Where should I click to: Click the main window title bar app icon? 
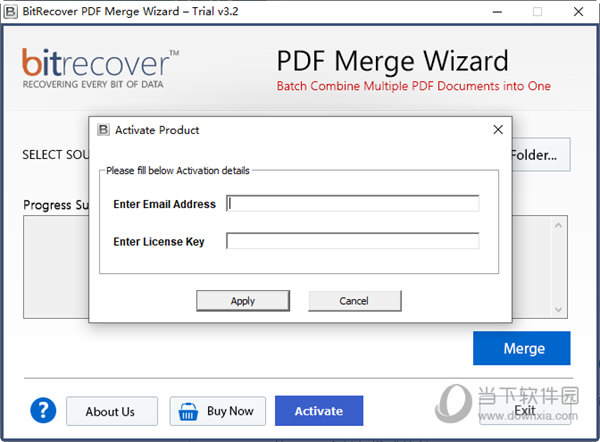pos(10,11)
